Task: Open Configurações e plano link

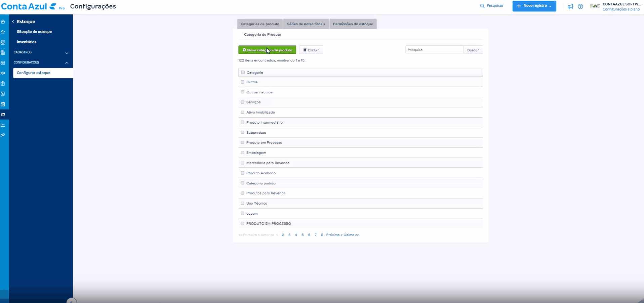Action: pyautogui.click(x=621, y=9)
